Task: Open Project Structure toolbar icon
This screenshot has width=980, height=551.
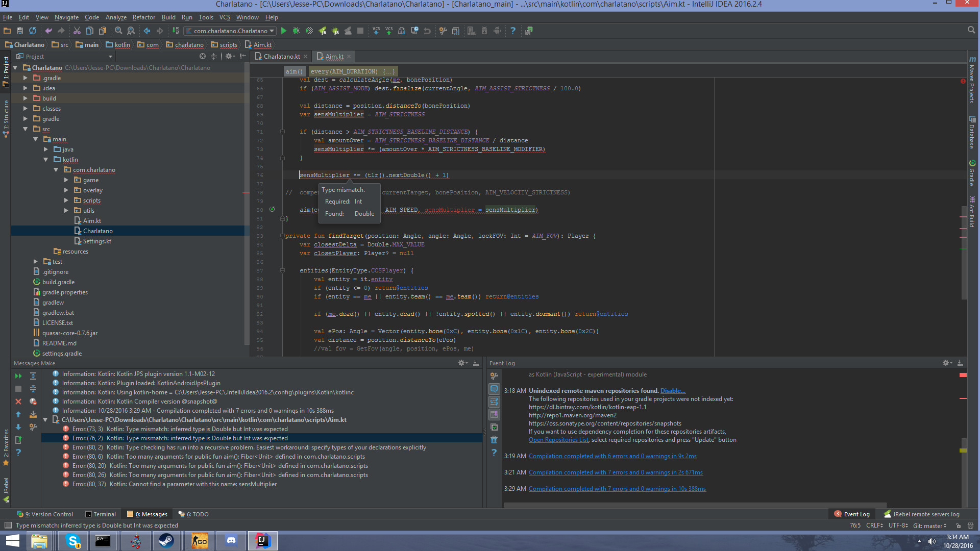Action: tap(456, 31)
